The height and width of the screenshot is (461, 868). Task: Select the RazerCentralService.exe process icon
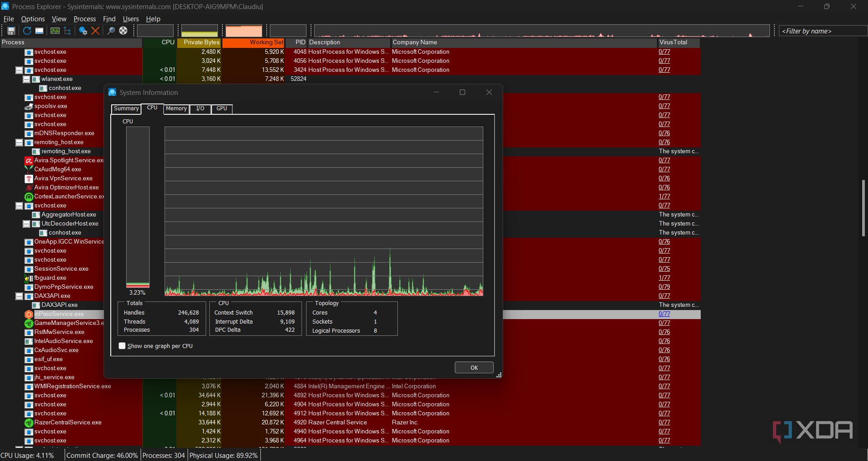[28, 423]
